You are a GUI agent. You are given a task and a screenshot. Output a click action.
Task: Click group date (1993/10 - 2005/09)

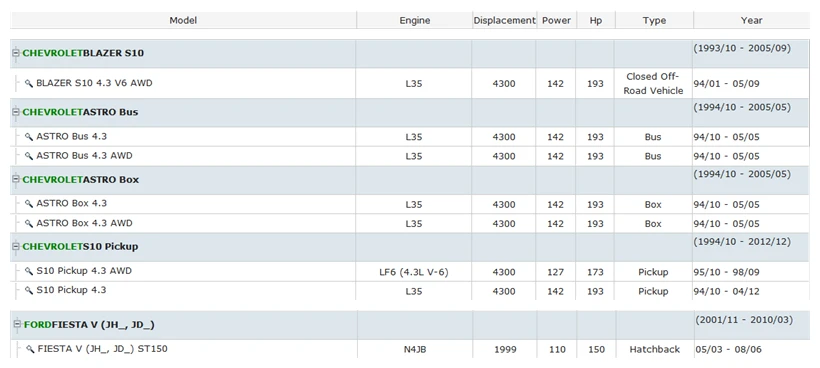742,48
